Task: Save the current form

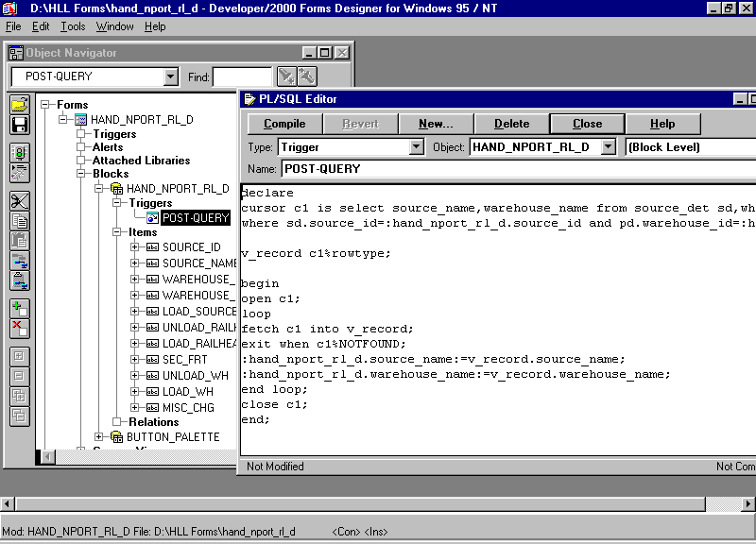Action: tap(19, 127)
